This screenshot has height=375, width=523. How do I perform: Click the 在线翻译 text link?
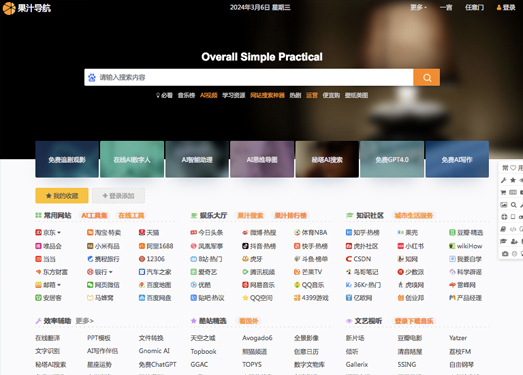click(47, 338)
